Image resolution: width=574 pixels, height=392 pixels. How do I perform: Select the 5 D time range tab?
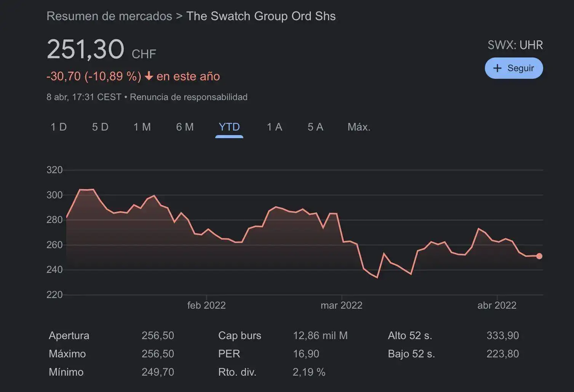click(100, 127)
